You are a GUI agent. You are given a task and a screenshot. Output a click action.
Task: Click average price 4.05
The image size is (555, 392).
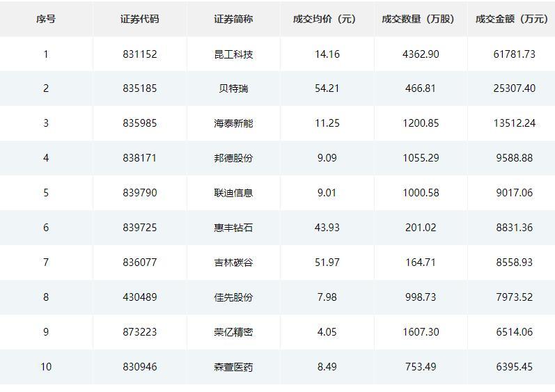[x=327, y=332]
